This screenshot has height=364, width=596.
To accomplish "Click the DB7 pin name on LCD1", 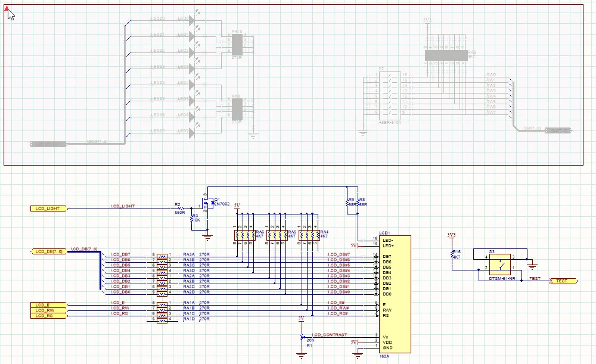I will click(387, 257).
